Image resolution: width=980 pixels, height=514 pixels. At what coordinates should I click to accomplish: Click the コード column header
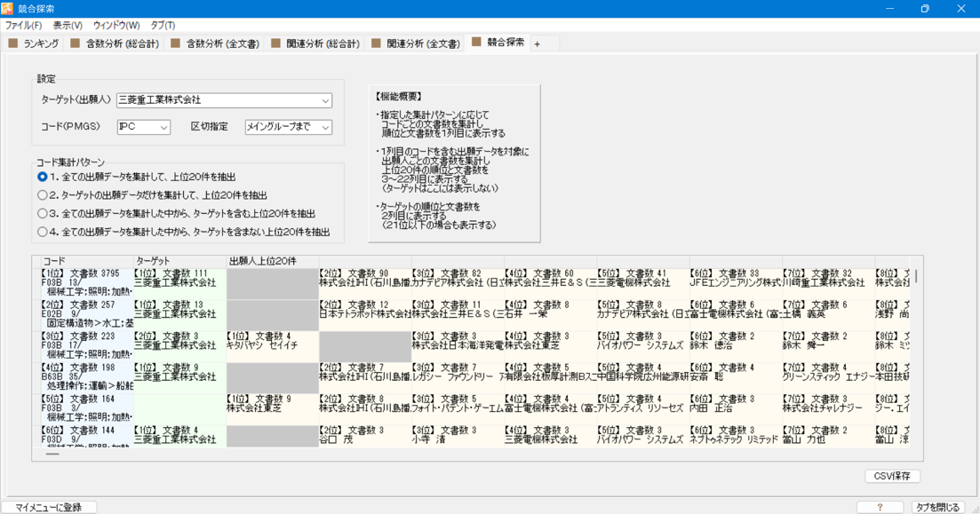[87, 261]
